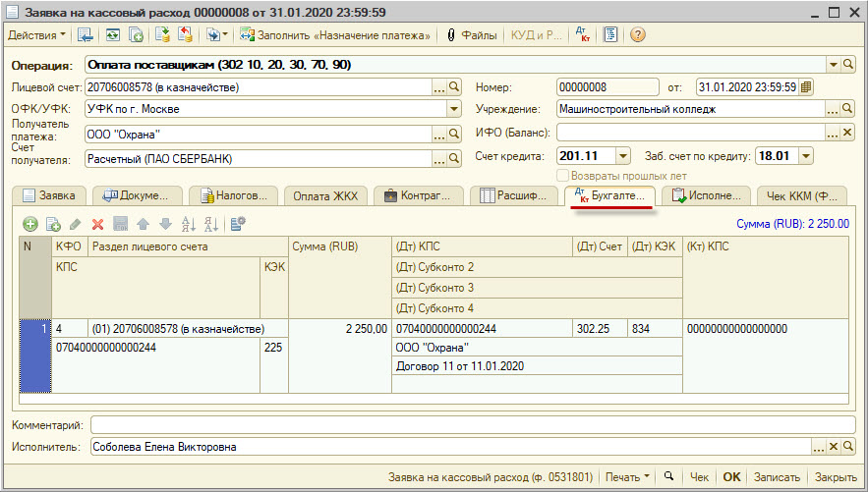Open the Печать dropdown
Screen dimensions: 868x492
click(627, 477)
